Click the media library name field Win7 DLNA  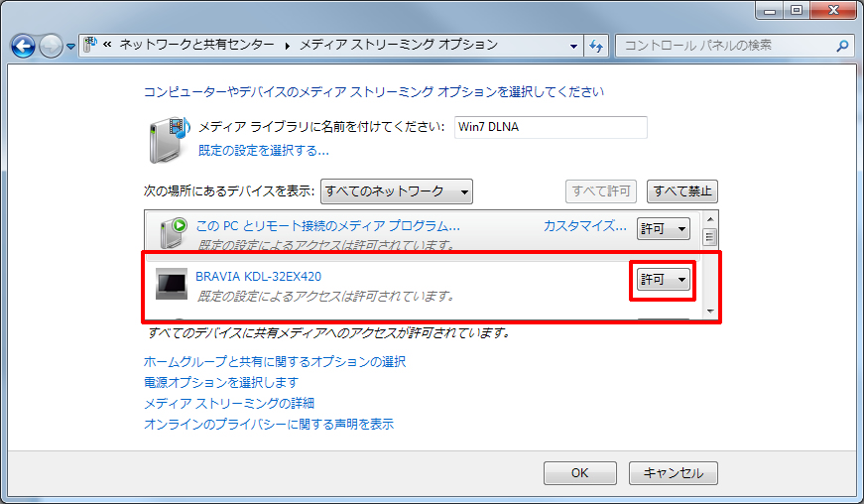[x=551, y=127]
